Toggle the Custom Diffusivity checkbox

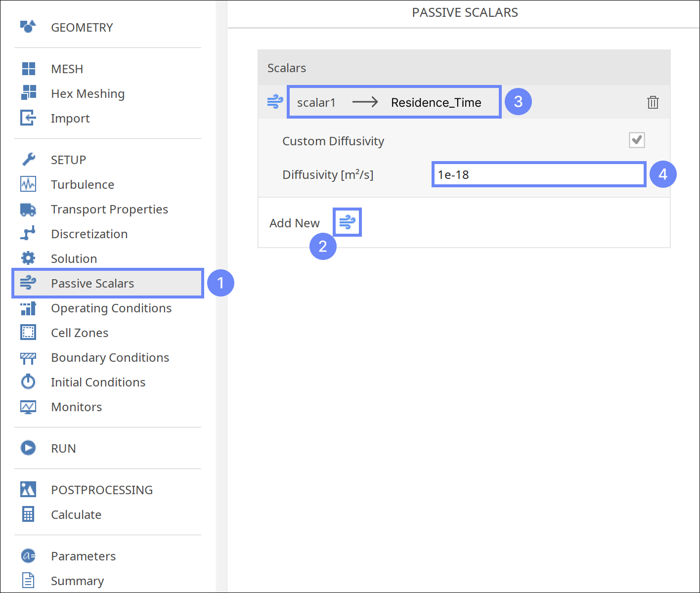click(x=637, y=140)
